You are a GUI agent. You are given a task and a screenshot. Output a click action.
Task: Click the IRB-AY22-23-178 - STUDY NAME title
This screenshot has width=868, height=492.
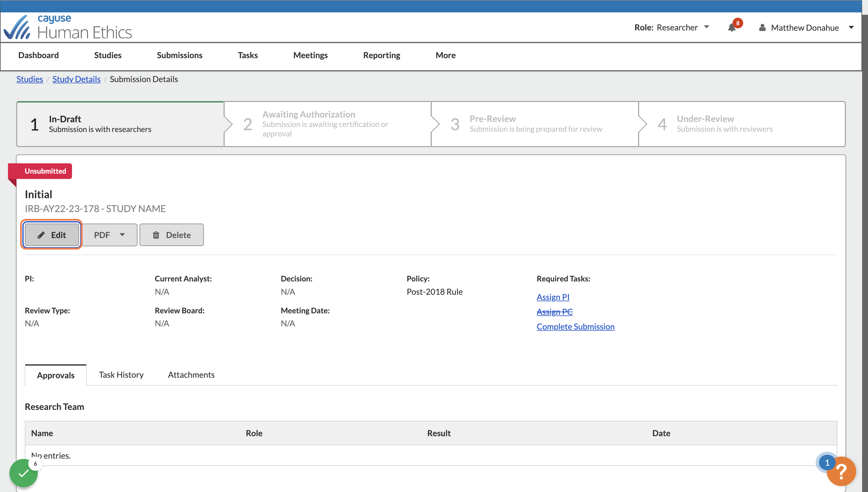coord(95,208)
